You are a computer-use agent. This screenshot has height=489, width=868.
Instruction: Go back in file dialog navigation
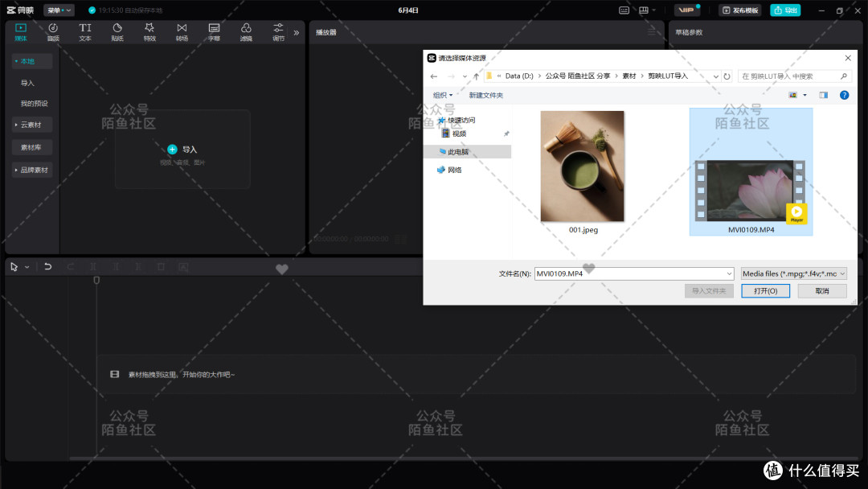pos(434,76)
